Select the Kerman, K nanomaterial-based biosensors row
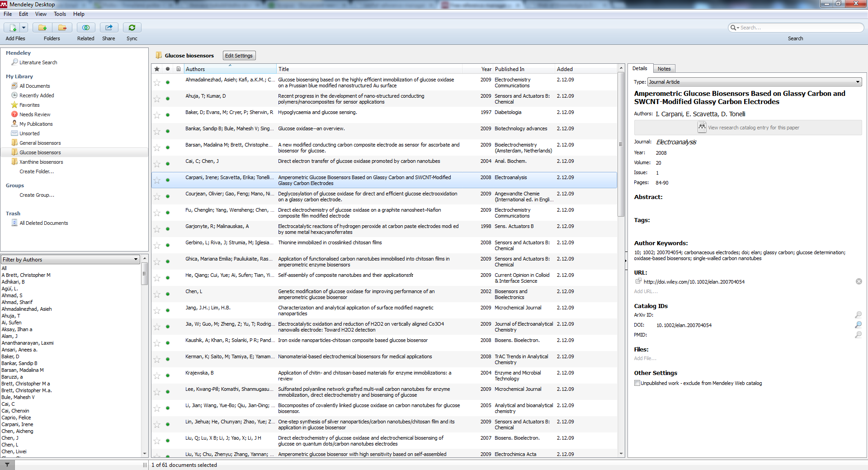Screen dimensions: 868x470 [384, 359]
